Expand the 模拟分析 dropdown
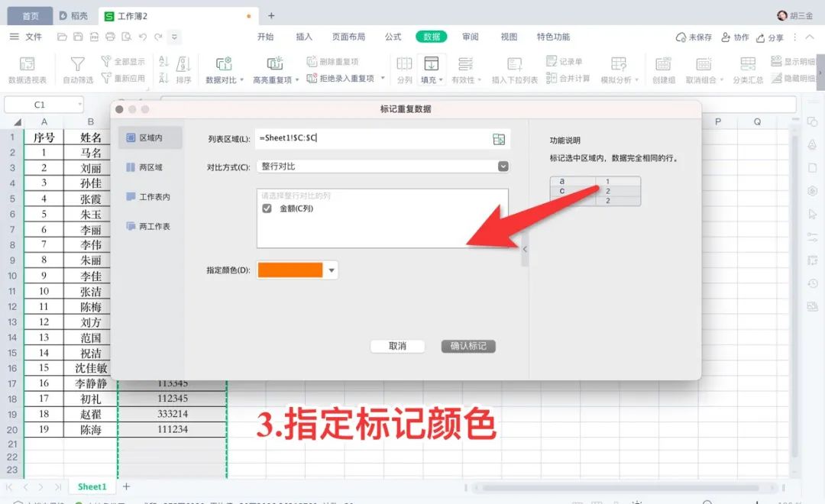Image resolution: width=825 pixels, height=504 pixels. point(636,80)
